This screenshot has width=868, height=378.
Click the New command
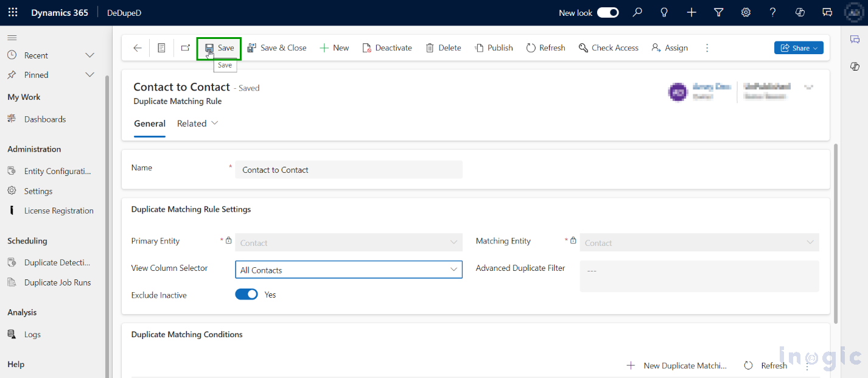(x=334, y=48)
